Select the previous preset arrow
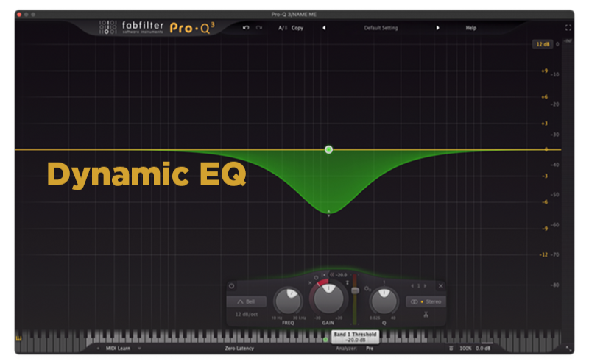Viewport: 589px width, 364px height. click(324, 28)
